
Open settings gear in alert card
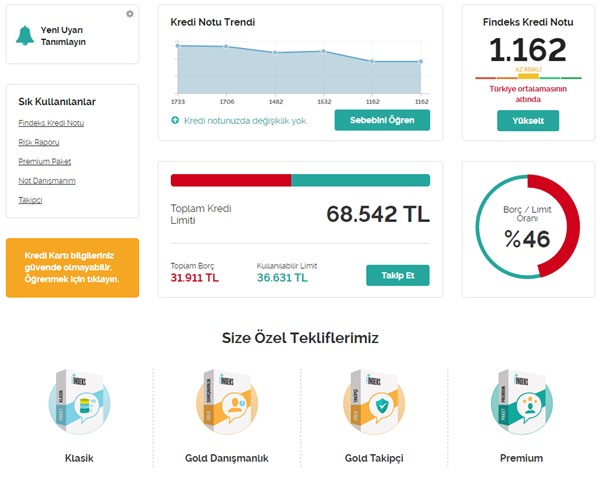tap(129, 14)
